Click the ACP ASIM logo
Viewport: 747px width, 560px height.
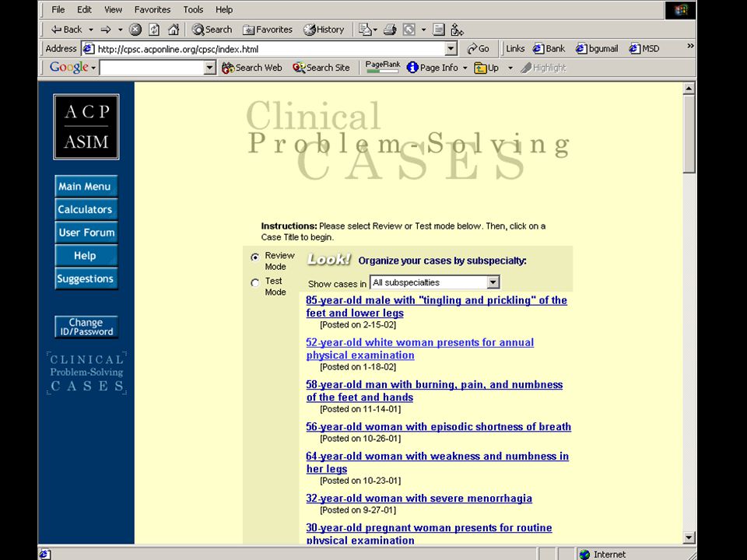pos(86,127)
